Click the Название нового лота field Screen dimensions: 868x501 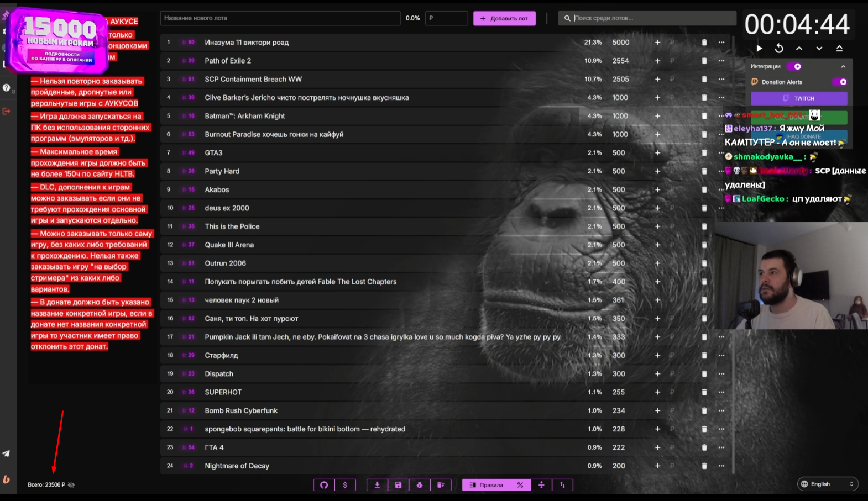pyautogui.click(x=280, y=18)
